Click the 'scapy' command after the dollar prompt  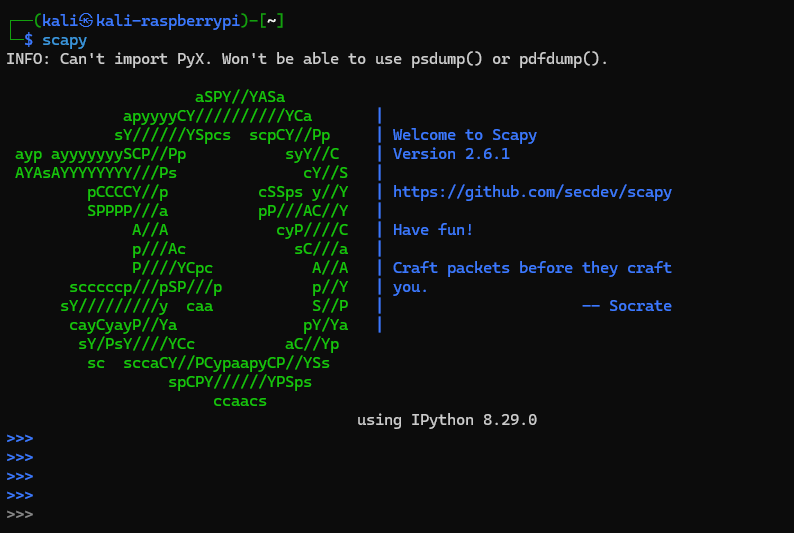[x=64, y=40]
